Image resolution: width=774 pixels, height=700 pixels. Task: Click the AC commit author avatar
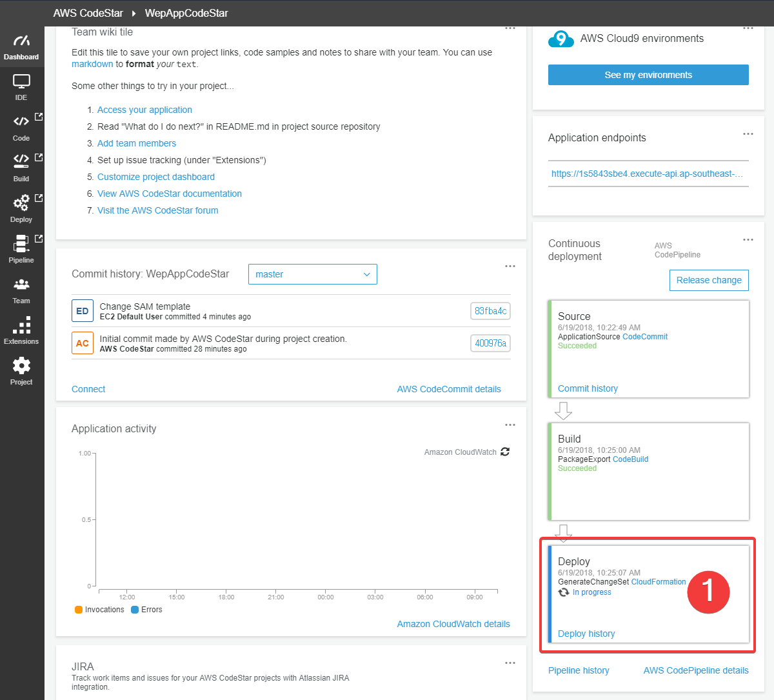coord(83,343)
